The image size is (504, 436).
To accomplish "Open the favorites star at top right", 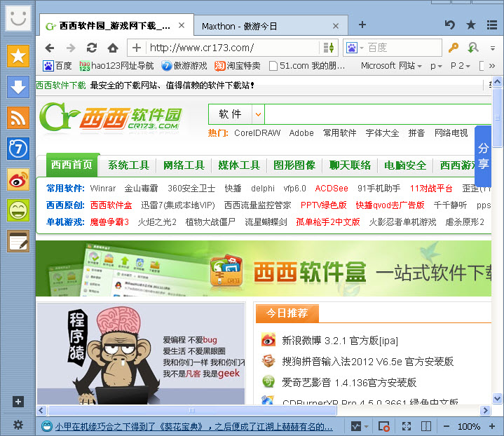I will 471,25.
